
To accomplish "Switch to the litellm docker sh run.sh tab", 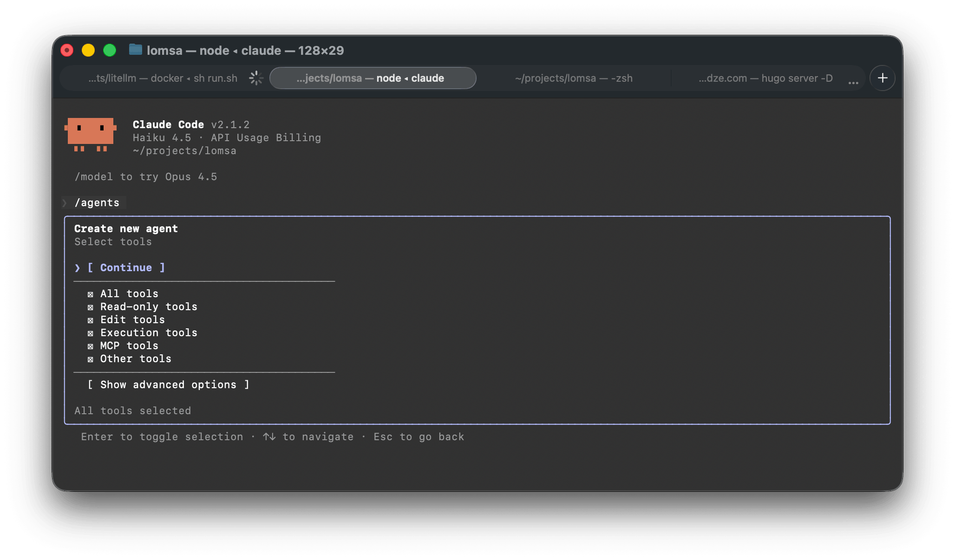I will coord(163,78).
